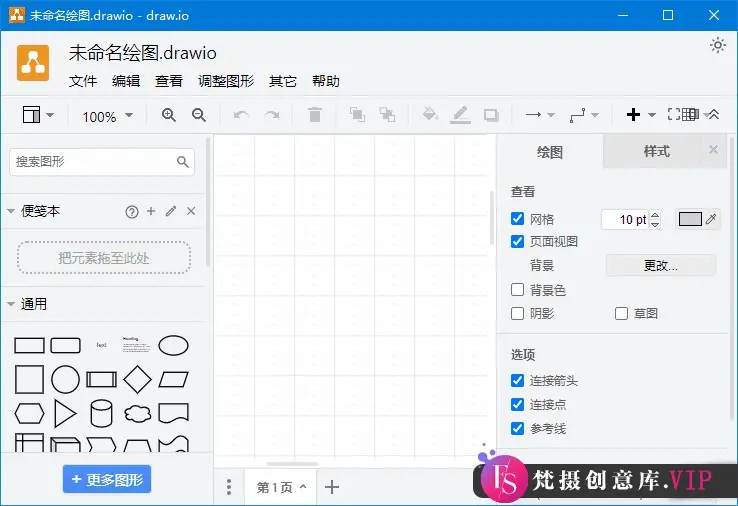The height and width of the screenshot is (506, 738).
Task: Pick the grid color eyedropper icon
Action: point(711,218)
